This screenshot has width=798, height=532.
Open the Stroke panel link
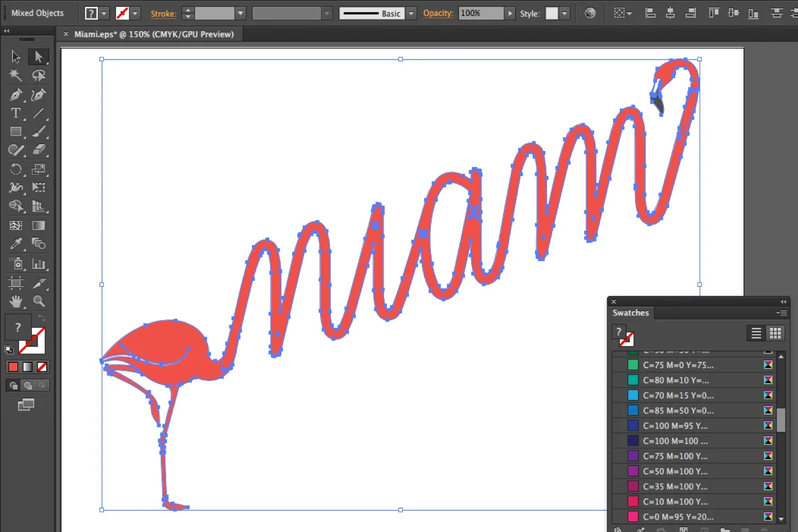click(x=163, y=14)
